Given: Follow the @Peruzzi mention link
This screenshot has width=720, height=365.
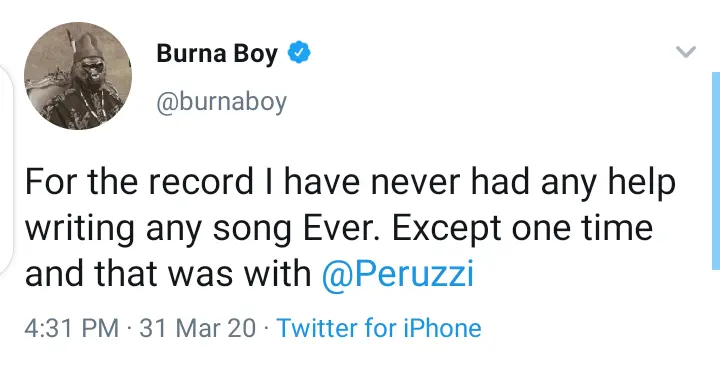Looking at the screenshot, I should 398,274.
